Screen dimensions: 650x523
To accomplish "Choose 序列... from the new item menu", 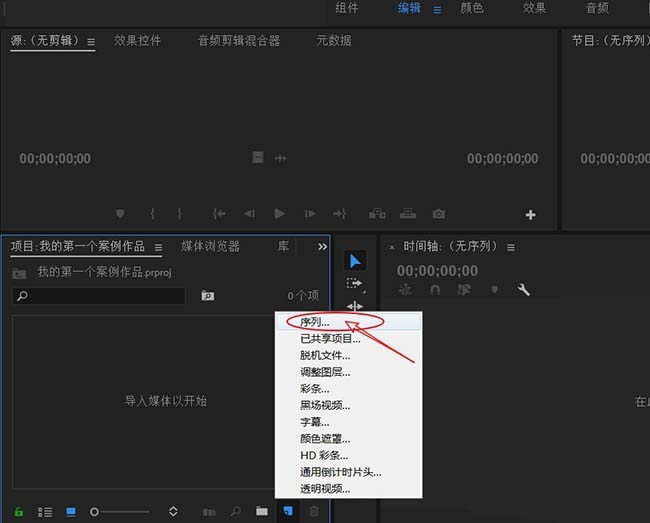I will click(349, 322).
